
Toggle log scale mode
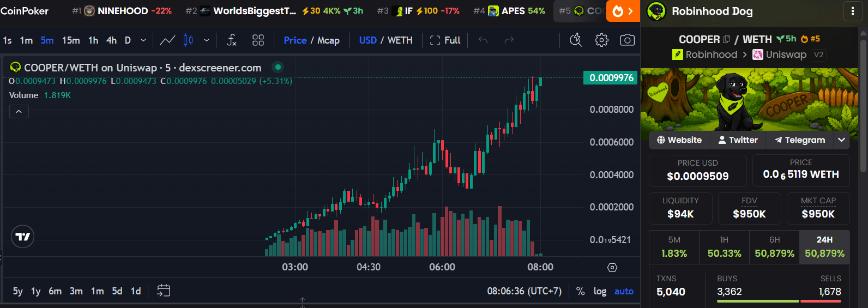pos(600,291)
